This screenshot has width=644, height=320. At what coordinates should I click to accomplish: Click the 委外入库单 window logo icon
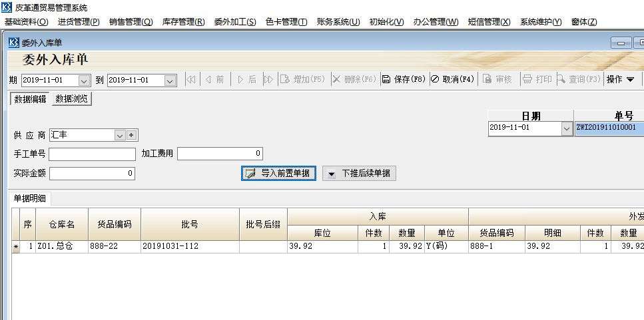[x=13, y=43]
